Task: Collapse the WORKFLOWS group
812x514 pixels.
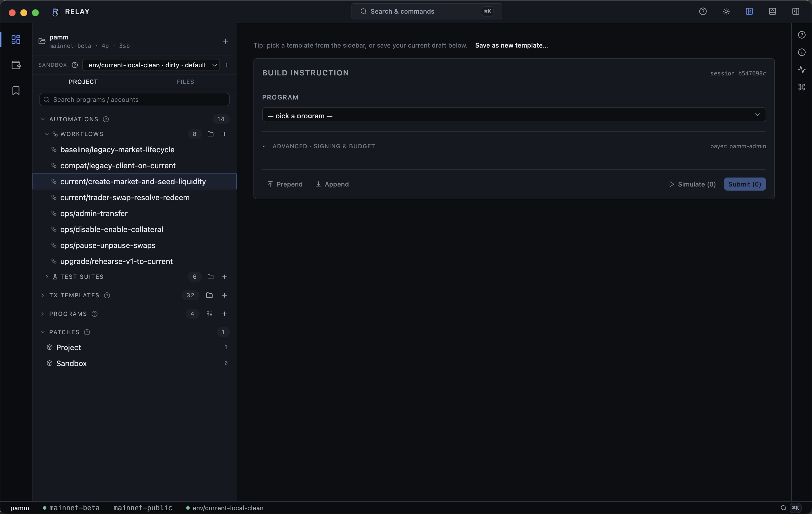Action: click(x=47, y=134)
